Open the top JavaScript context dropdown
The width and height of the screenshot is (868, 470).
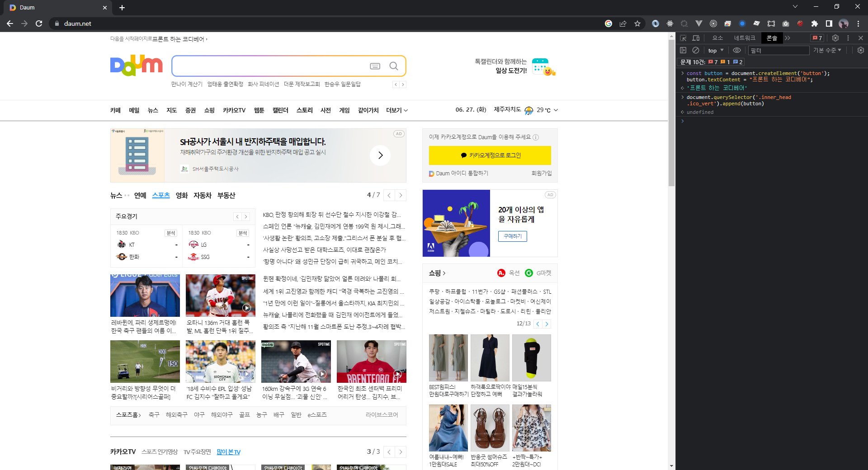pyautogui.click(x=716, y=50)
